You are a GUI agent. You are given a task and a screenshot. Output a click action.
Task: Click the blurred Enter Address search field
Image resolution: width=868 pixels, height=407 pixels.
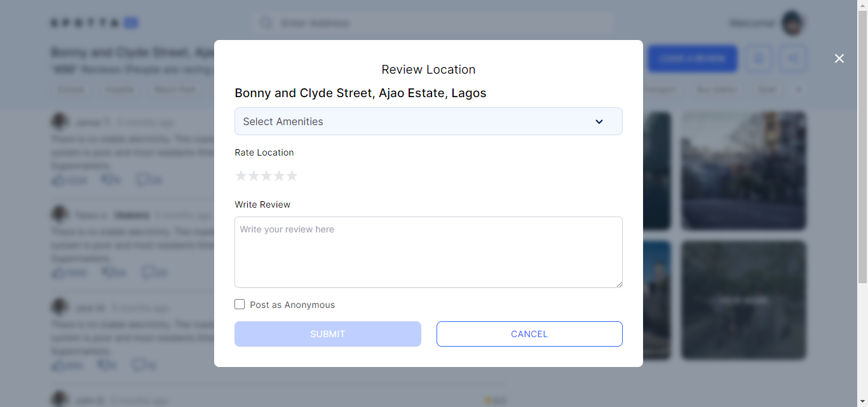click(x=434, y=23)
